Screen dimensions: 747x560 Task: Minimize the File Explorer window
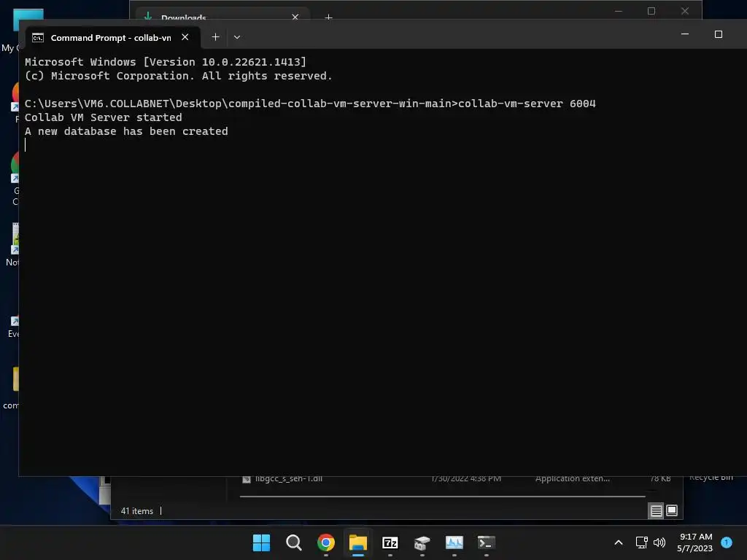point(619,11)
